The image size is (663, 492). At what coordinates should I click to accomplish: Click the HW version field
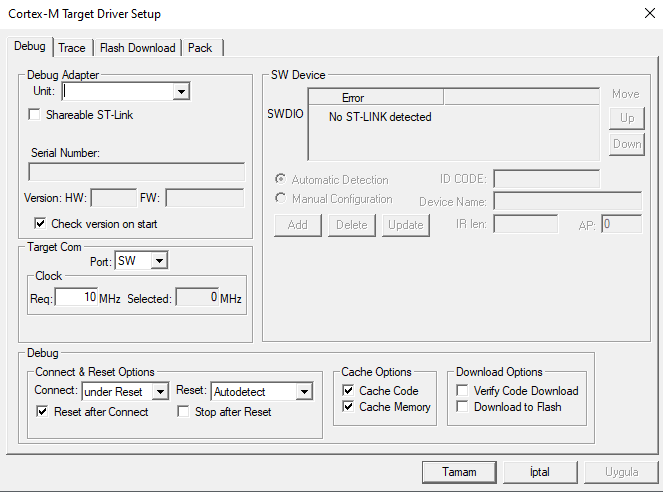(114, 198)
